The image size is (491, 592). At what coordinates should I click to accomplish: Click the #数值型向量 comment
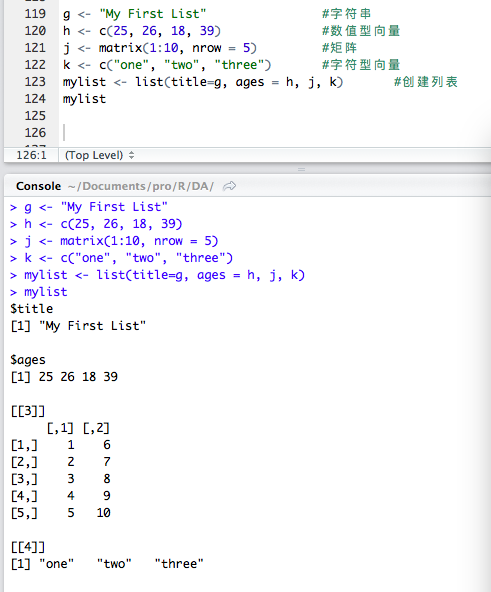pyautogui.click(x=361, y=31)
